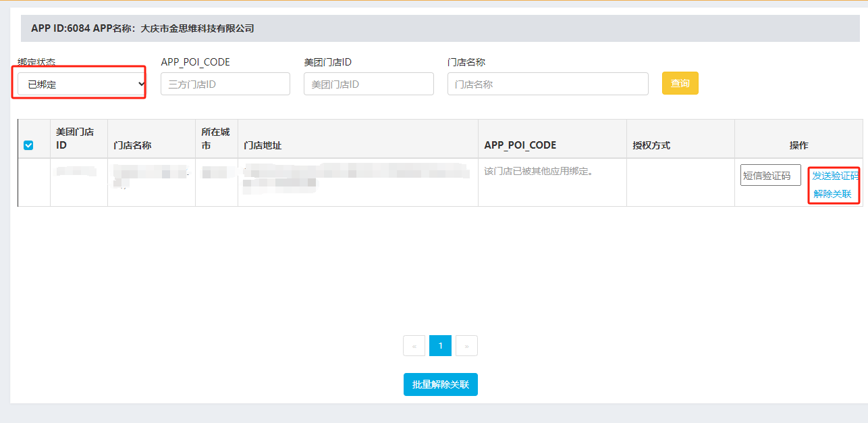This screenshot has width=868, height=423.
Task: Click the 门店名称 search text box
Action: tap(547, 84)
